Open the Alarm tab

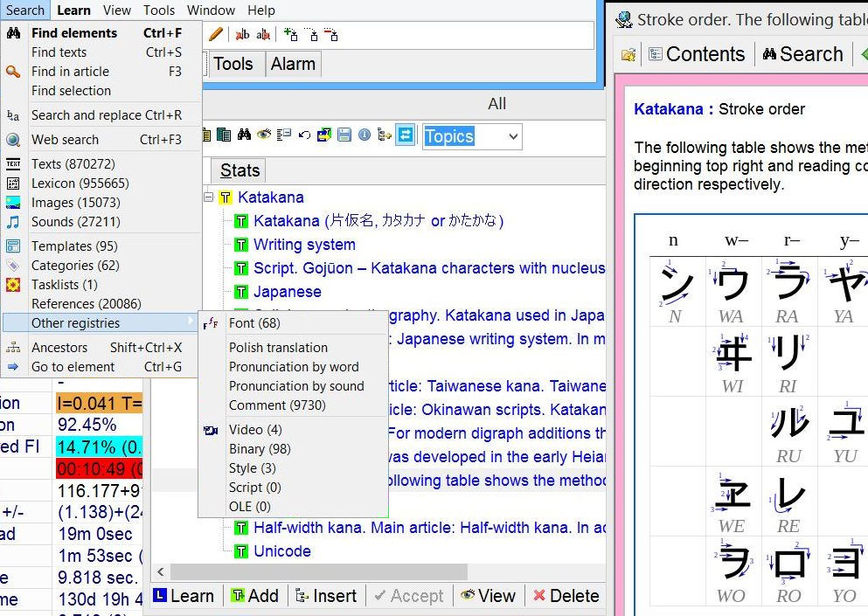point(294,64)
